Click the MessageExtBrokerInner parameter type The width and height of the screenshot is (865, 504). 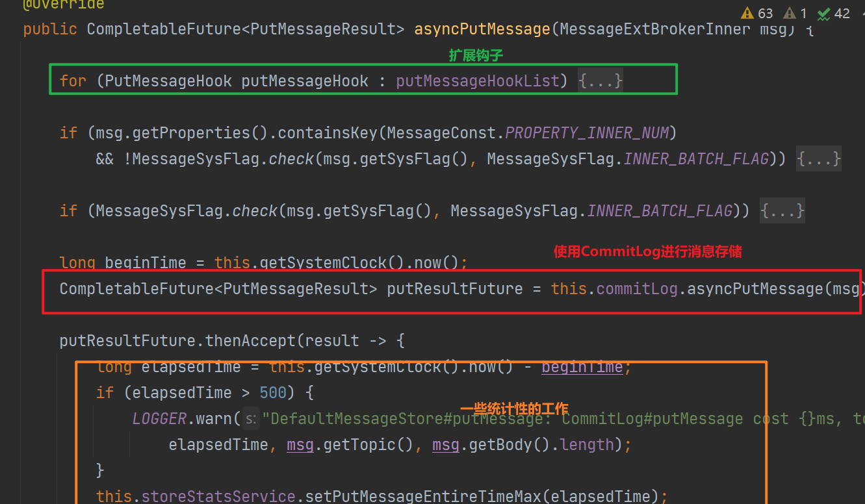click(x=654, y=29)
